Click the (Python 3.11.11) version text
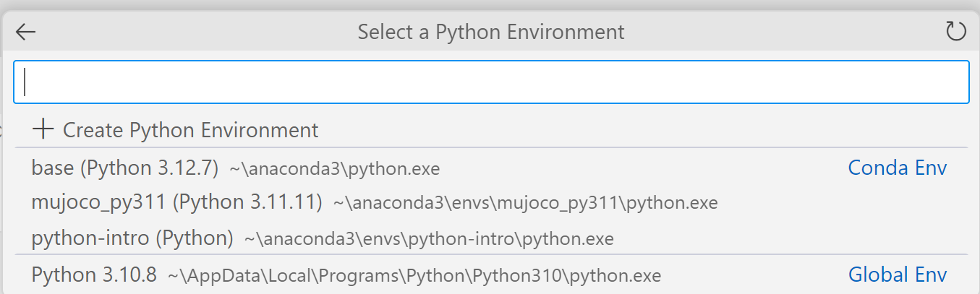Viewport: 980px width, 294px height. (248, 203)
